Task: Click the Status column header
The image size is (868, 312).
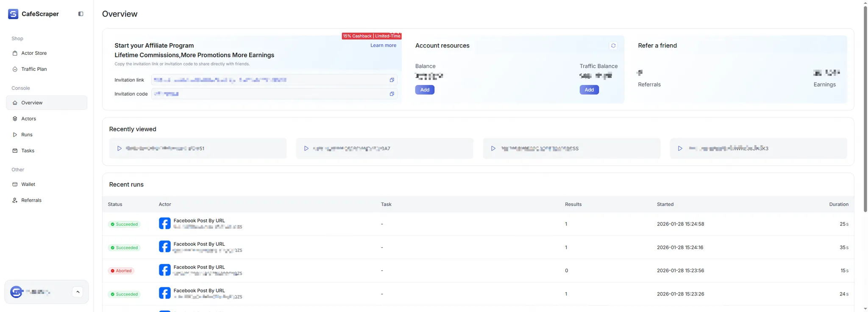Action: (115, 204)
